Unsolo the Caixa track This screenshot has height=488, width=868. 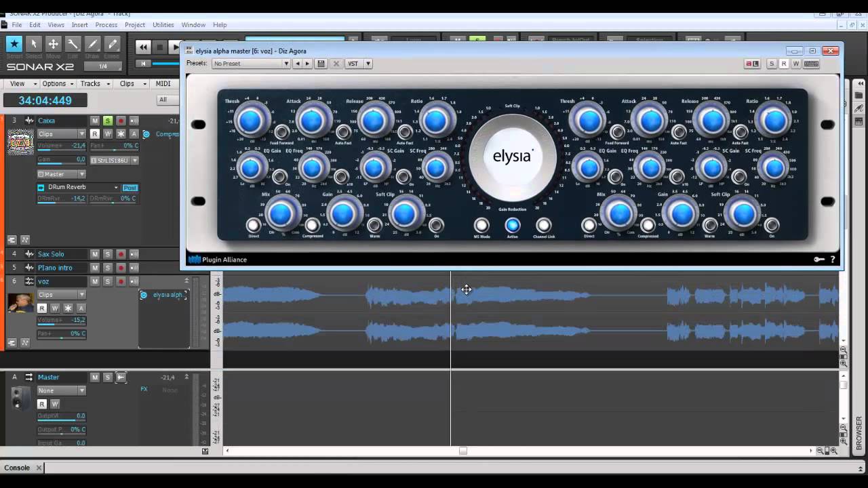[108, 121]
